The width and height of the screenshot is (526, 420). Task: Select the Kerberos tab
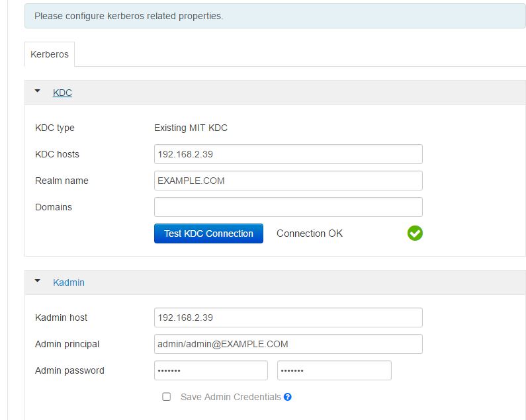(50, 54)
